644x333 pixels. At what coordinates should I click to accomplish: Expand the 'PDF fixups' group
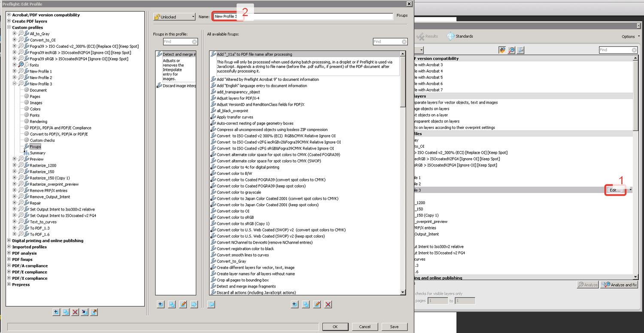[9, 260]
